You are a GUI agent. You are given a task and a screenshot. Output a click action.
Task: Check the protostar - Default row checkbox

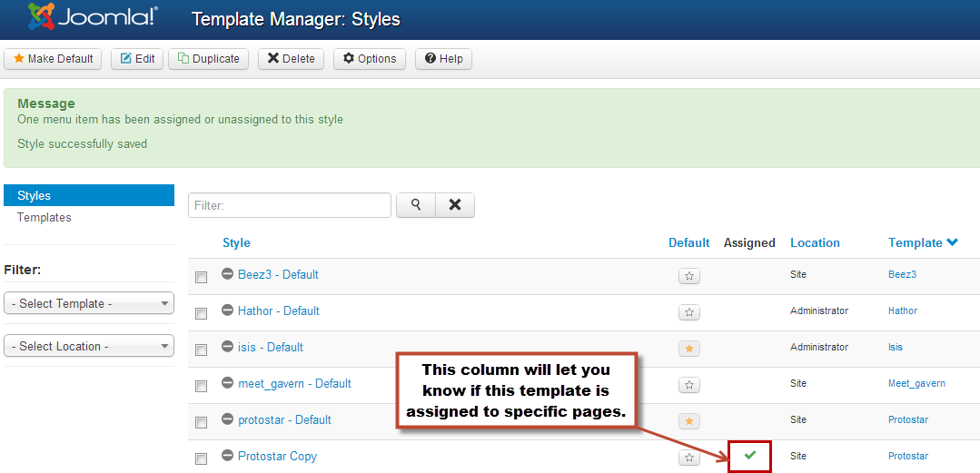pos(202,422)
